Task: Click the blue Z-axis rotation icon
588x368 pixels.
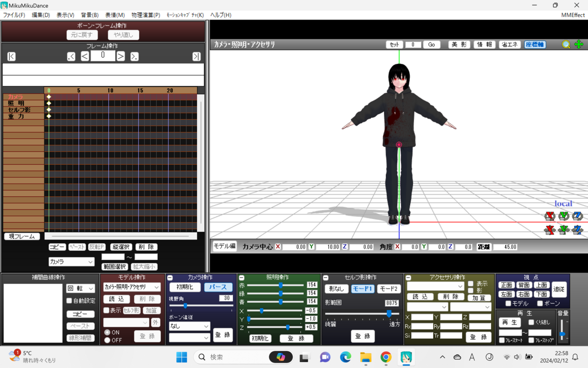Action: [577, 216]
